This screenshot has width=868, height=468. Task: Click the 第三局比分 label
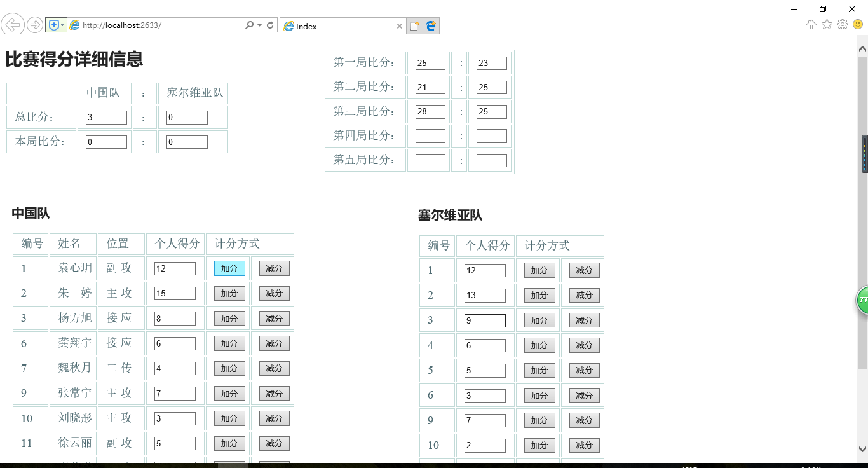point(364,111)
